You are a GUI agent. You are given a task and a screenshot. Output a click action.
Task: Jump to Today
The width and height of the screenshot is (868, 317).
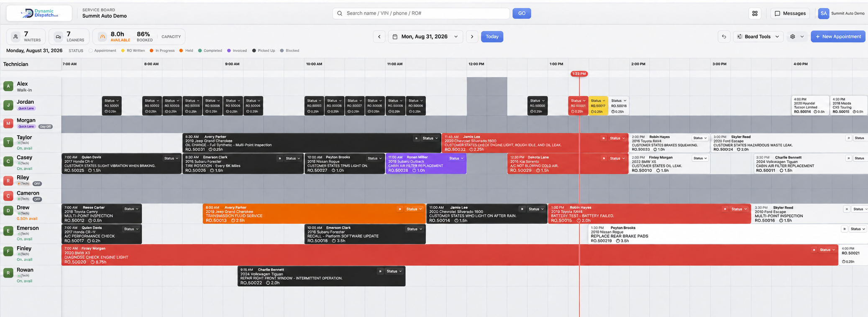(x=492, y=37)
